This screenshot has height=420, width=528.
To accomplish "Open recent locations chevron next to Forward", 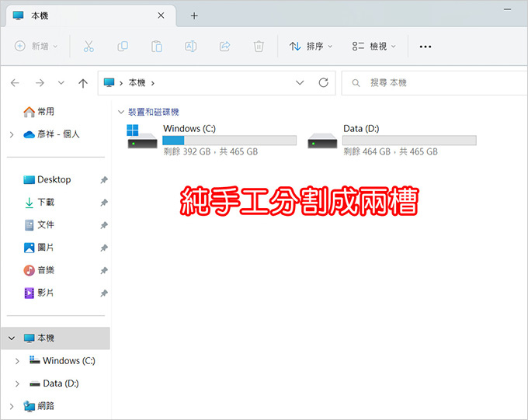I will coord(61,82).
